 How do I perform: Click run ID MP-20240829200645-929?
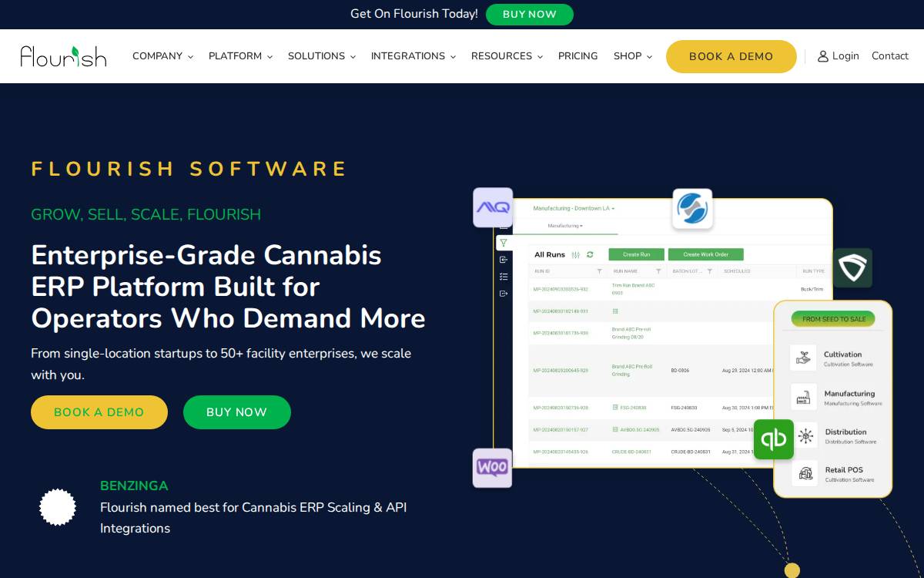point(561,371)
